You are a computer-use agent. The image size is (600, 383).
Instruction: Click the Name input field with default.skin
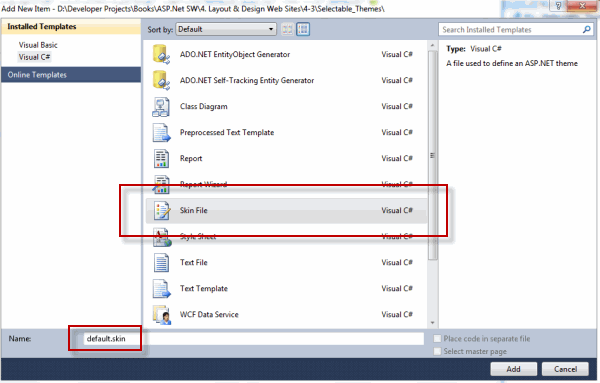pyautogui.click(x=254, y=339)
